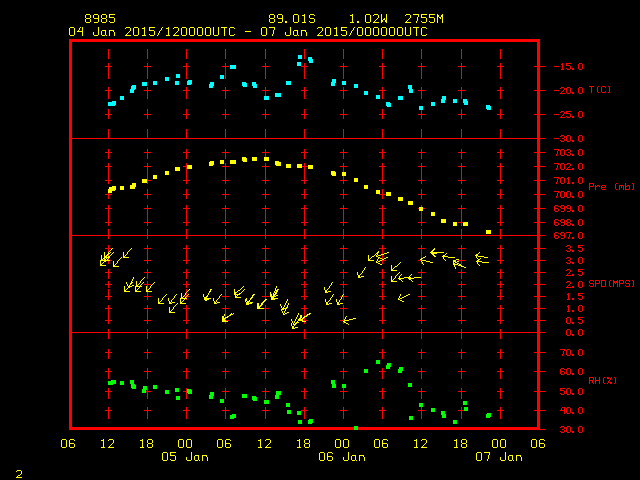
Task: Select the -15.0 temperature tick value
Action: point(568,67)
